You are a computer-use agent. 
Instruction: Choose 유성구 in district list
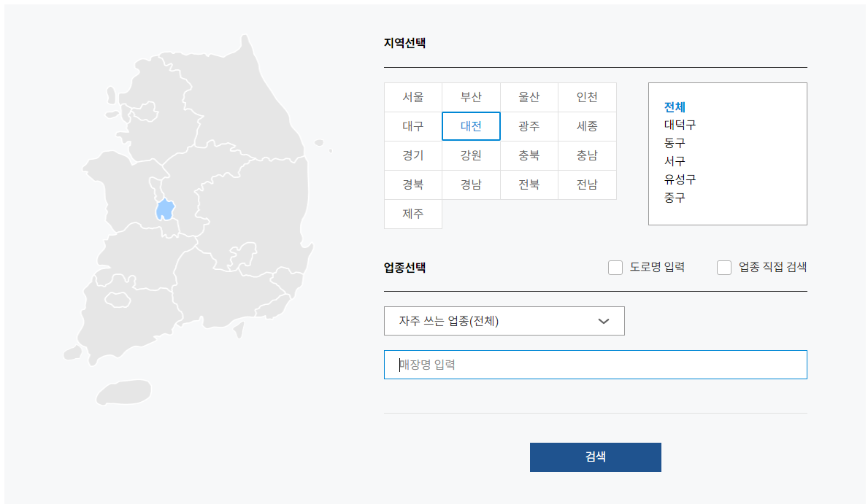click(680, 179)
